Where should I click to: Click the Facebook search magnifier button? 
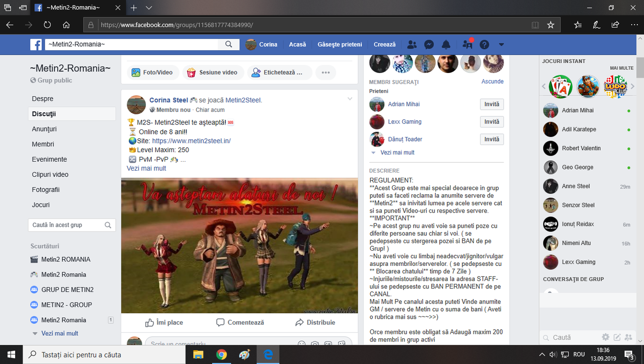pos(228,44)
